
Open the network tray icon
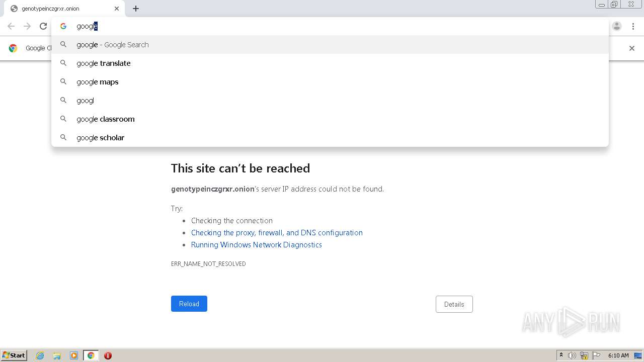(x=584, y=355)
